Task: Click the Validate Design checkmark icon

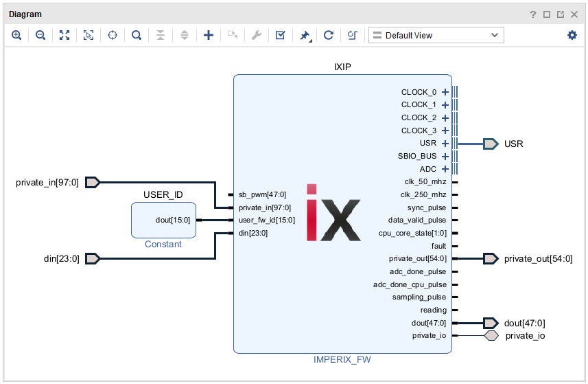Action: (x=280, y=35)
